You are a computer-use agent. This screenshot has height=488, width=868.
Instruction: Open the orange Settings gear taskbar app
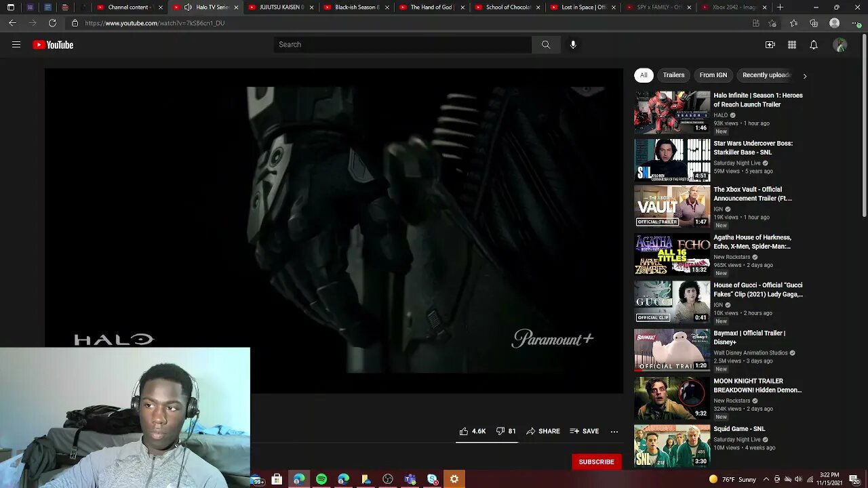[x=454, y=480]
